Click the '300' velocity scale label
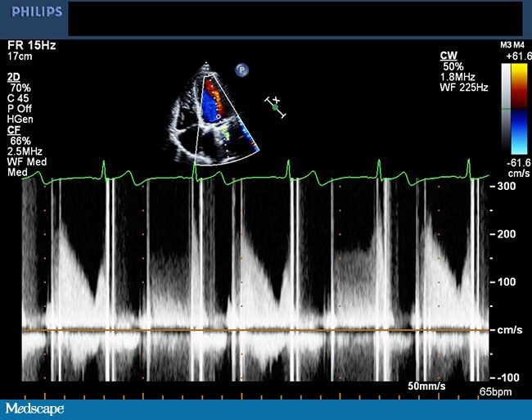The image size is (532, 420). point(506,186)
